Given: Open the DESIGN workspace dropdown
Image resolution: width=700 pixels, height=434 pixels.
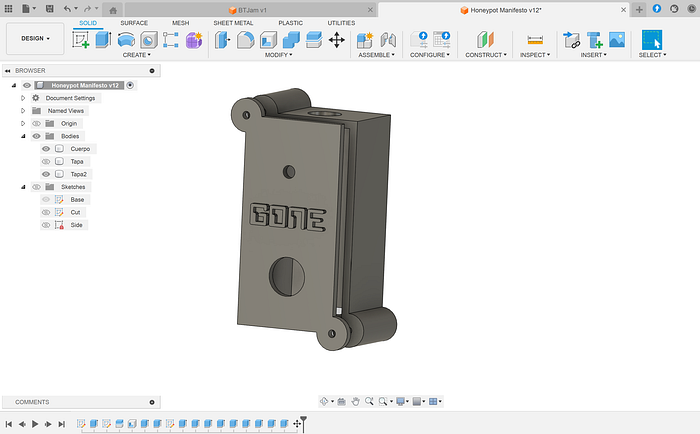Looking at the screenshot, I should [x=35, y=39].
